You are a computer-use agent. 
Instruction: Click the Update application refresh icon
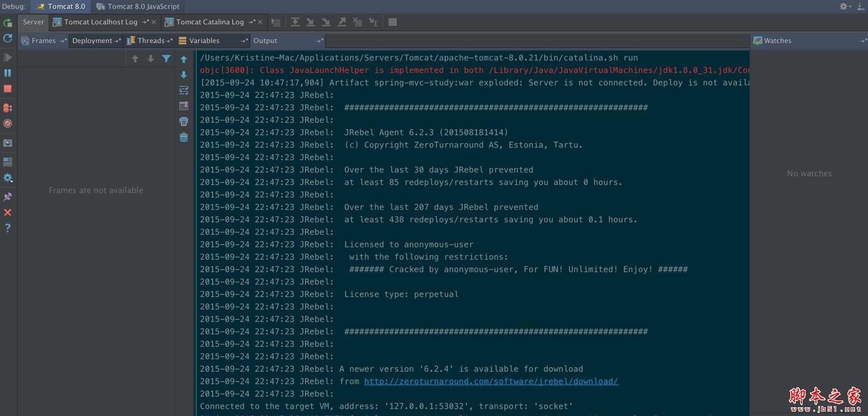(x=7, y=39)
